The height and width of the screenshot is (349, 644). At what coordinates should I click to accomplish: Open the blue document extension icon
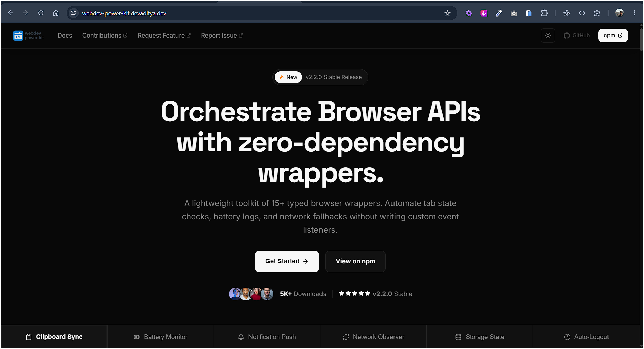click(x=529, y=13)
